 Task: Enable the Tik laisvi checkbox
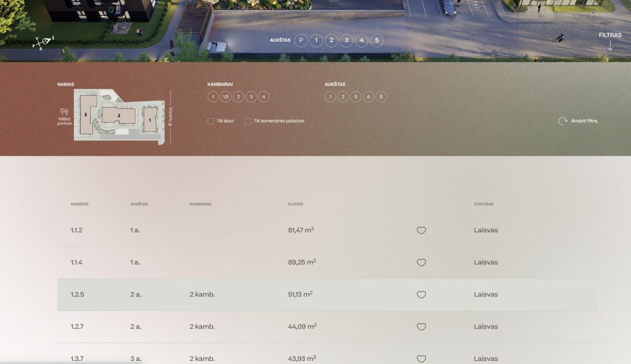coord(211,121)
